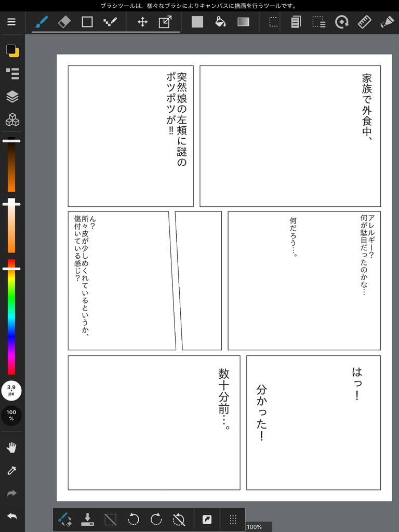
Task: Select the dotted pen tool
Action: tap(110, 22)
